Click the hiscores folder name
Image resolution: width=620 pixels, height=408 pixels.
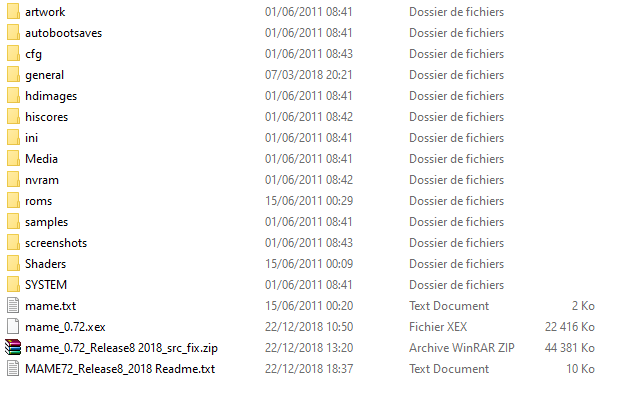(x=47, y=117)
